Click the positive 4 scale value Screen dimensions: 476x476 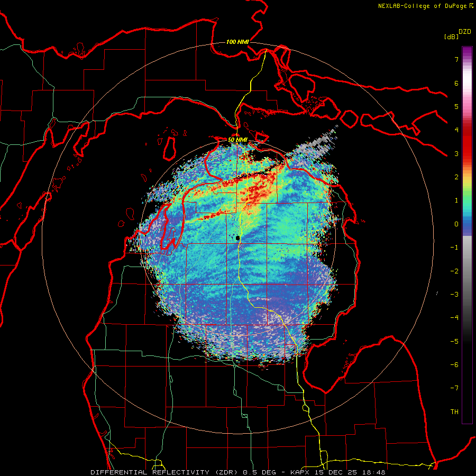tap(456, 130)
